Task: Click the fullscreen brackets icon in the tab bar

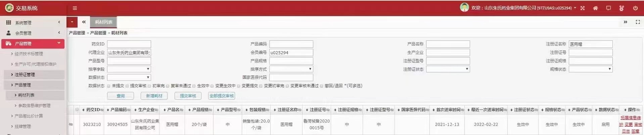Action: pyautogui.click(x=638, y=22)
